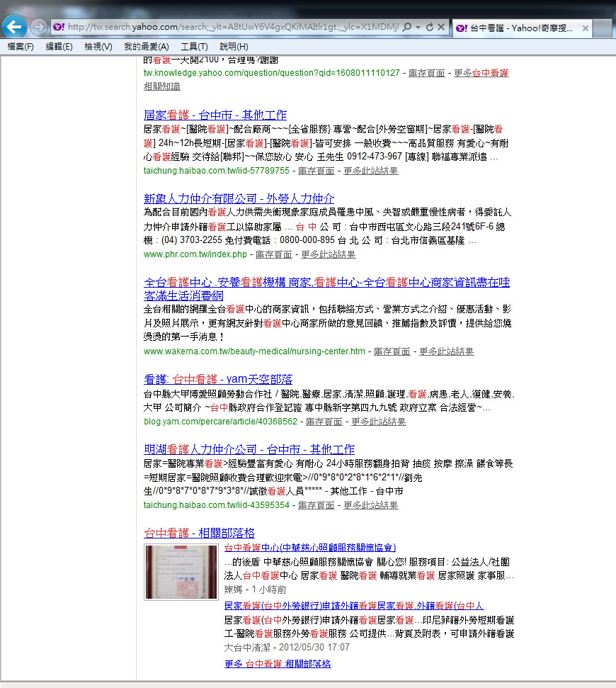Open 庫存頁面 for the phr.com.tw result
This screenshot has width=616, height=688.
273,254
